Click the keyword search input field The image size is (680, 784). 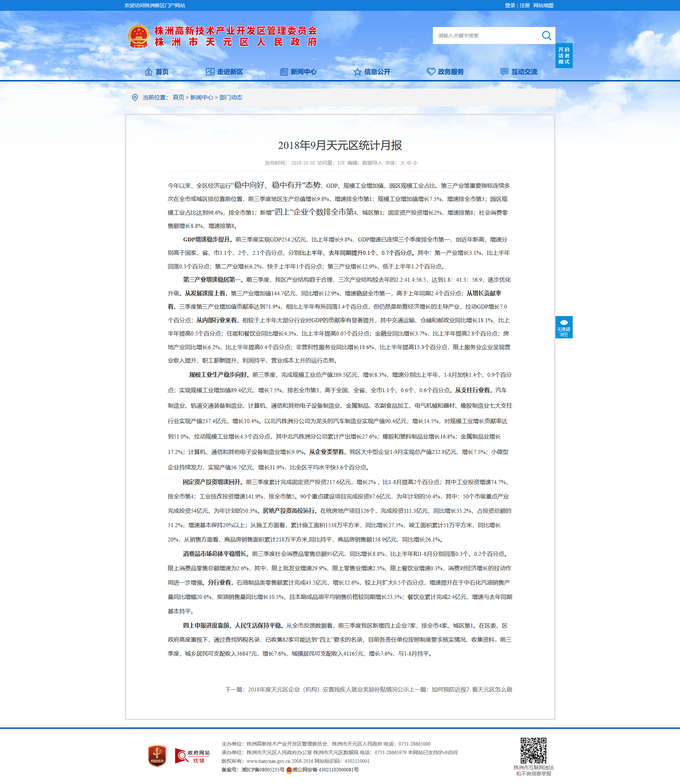(x=487, y=36)
